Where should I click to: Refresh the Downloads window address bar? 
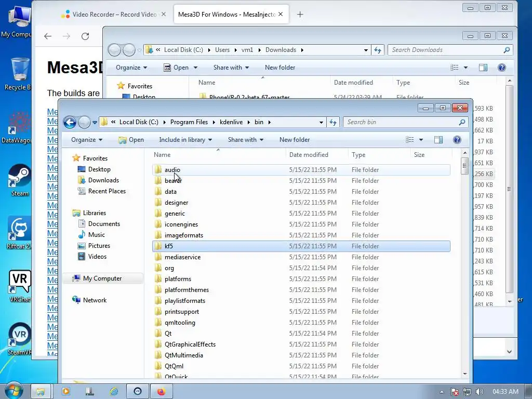click(x=378, y=50)
